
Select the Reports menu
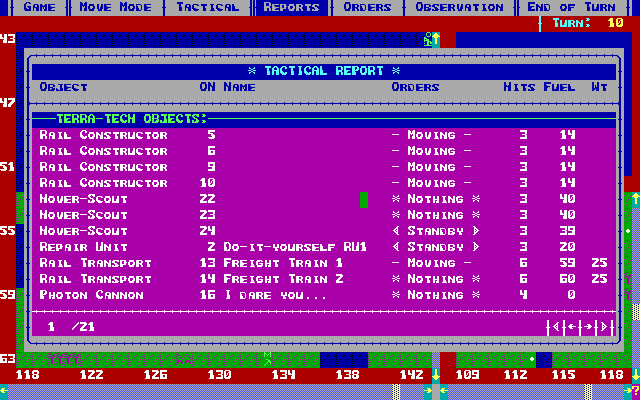tap(291, 7)
